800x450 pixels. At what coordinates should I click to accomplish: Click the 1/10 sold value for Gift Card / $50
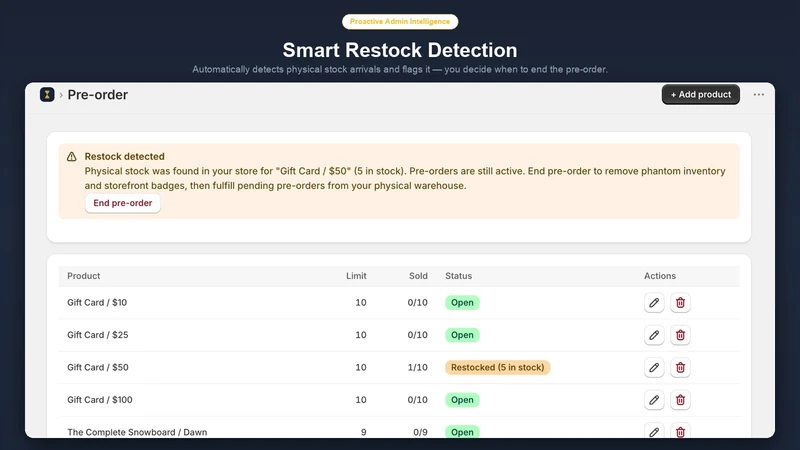coord(417,367)
